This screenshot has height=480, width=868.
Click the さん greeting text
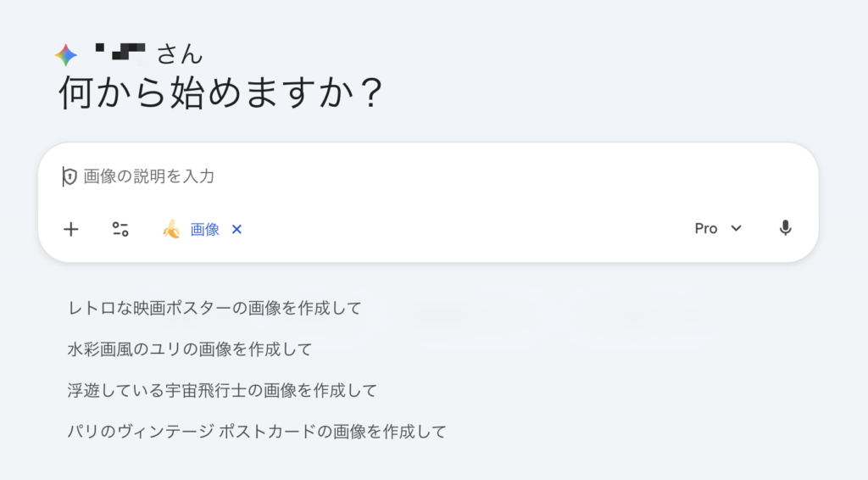[x=180, y=55]
